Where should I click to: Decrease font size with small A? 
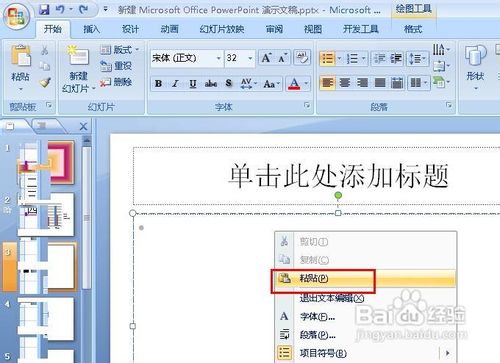[283, 58]
